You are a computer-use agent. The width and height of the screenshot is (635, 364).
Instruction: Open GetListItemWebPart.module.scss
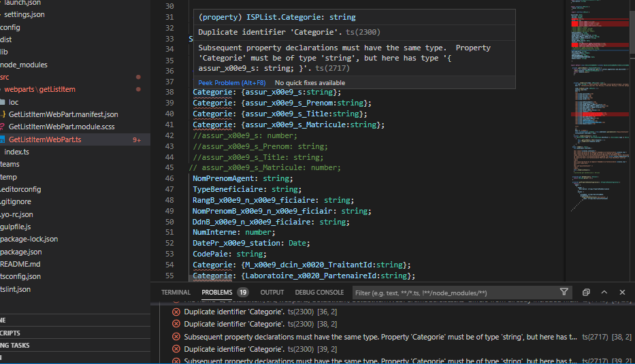[x=61, y=127]
